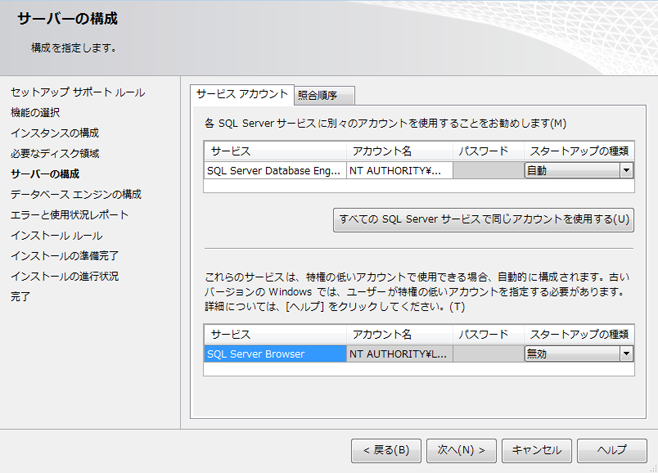Click サーバーの構成 step in sidebar
Screen dimensions: 658x473
point(45,174)
